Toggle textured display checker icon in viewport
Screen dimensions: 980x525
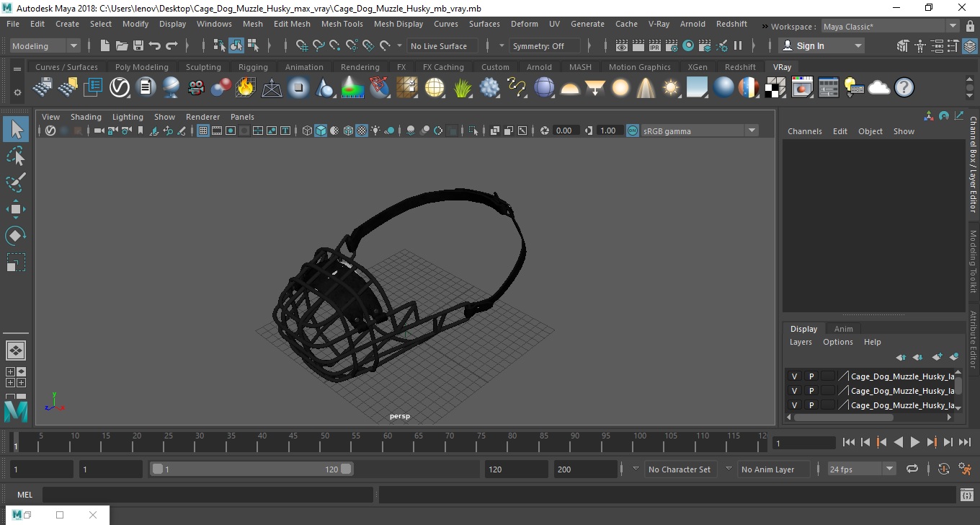click(362, 131)
